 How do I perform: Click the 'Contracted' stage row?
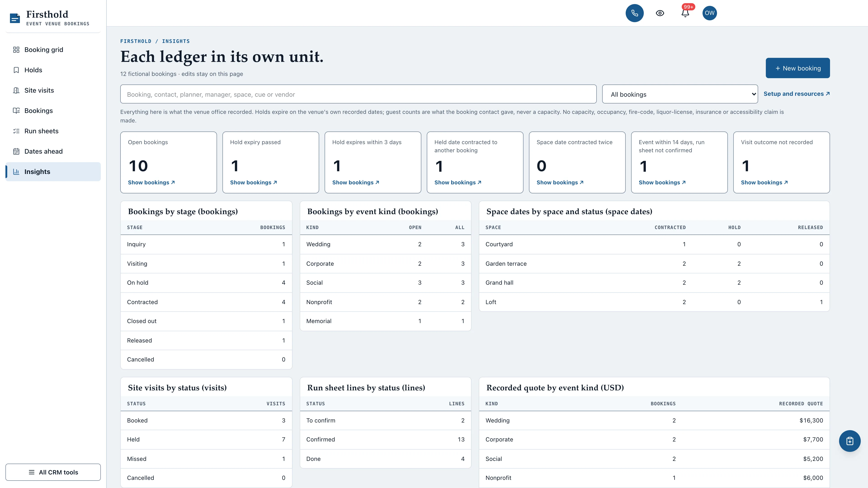click(x=206, y=302)
